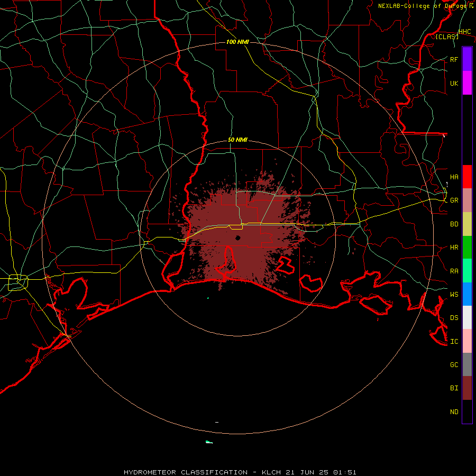Click the DS legend label
The width and height of the screenshot is (476, 476).
454,317
